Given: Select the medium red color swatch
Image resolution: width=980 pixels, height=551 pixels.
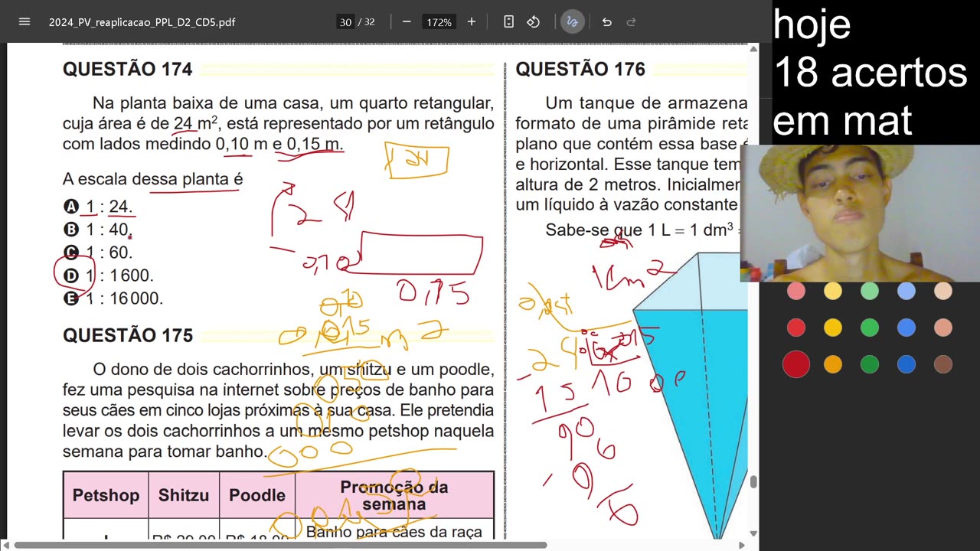Looking at the screenshot, I should click(796, 328).
